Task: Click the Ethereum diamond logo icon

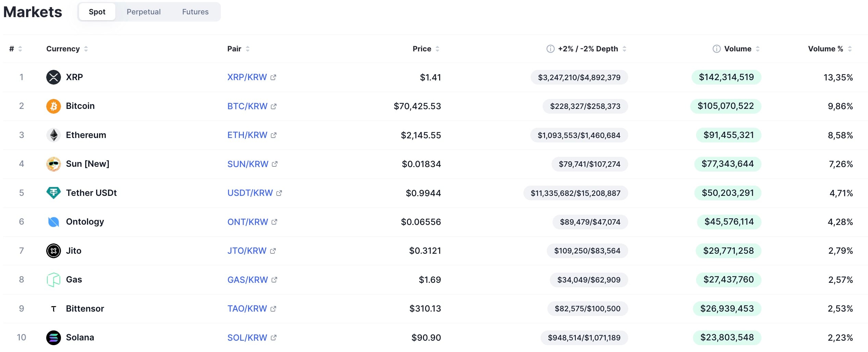Action: pos(53,135)
